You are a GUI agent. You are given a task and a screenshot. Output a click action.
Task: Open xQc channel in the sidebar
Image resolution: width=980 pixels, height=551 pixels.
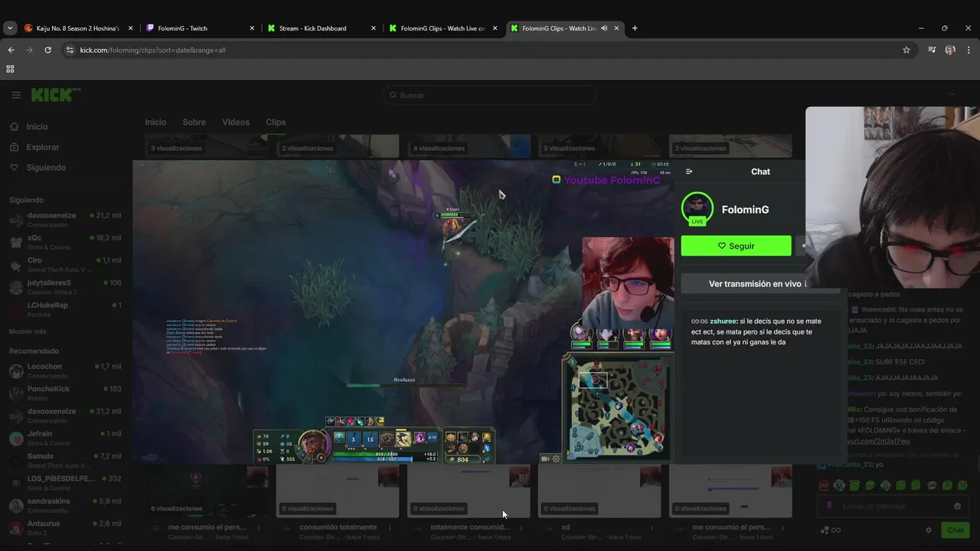click(66, 243)
